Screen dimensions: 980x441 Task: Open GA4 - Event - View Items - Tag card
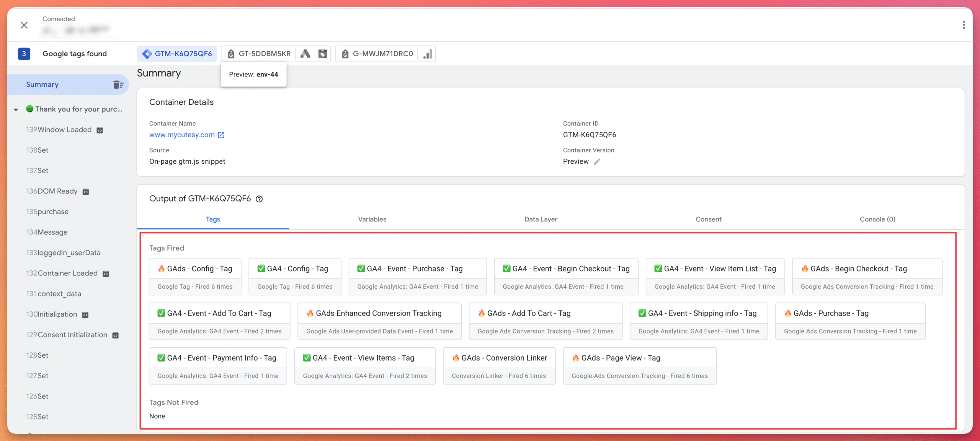tap(365, 366)
